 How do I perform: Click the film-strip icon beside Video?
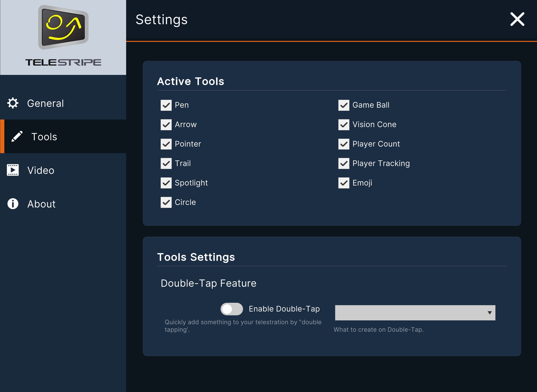(x=13, y=170)
